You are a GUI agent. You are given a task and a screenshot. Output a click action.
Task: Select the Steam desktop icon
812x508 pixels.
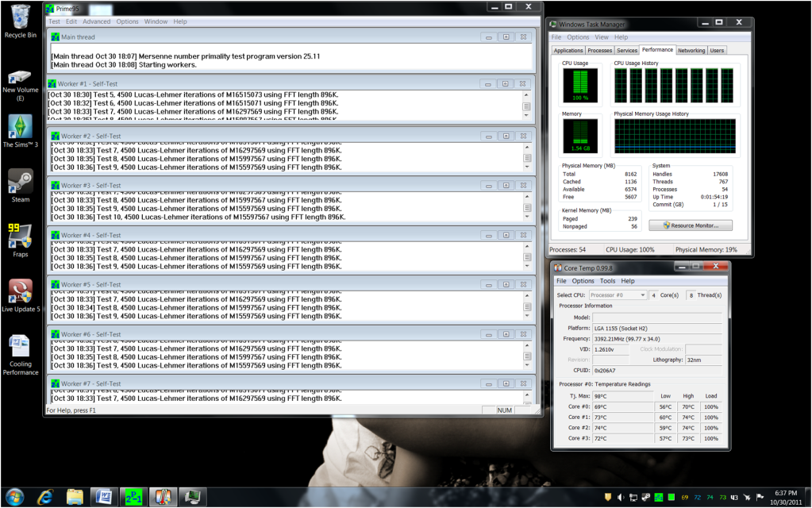20,186
